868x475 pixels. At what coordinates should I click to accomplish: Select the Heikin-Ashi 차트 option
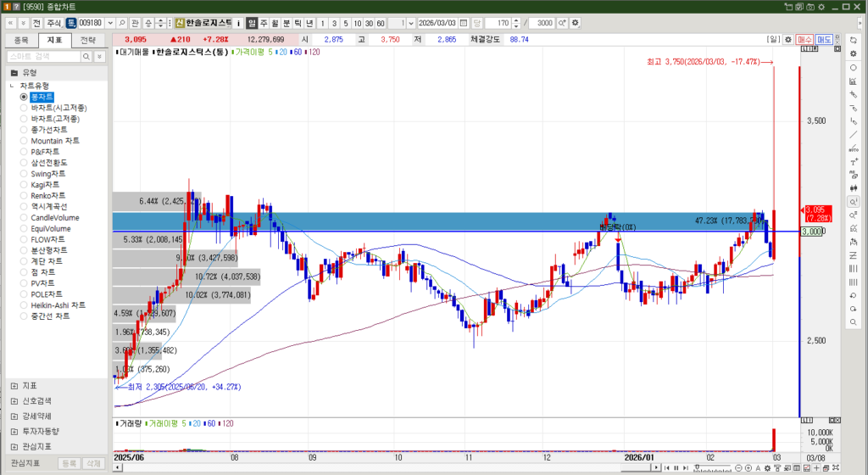pyautogui.click(x=58, y=305)
